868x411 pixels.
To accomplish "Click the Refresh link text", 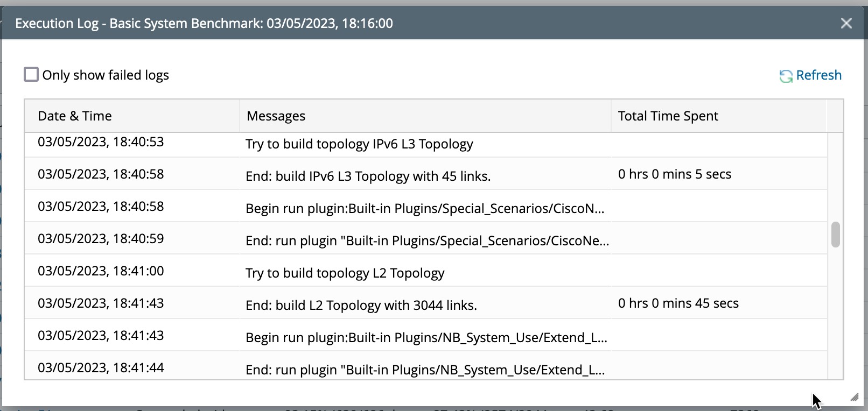I will click(818, 75).
